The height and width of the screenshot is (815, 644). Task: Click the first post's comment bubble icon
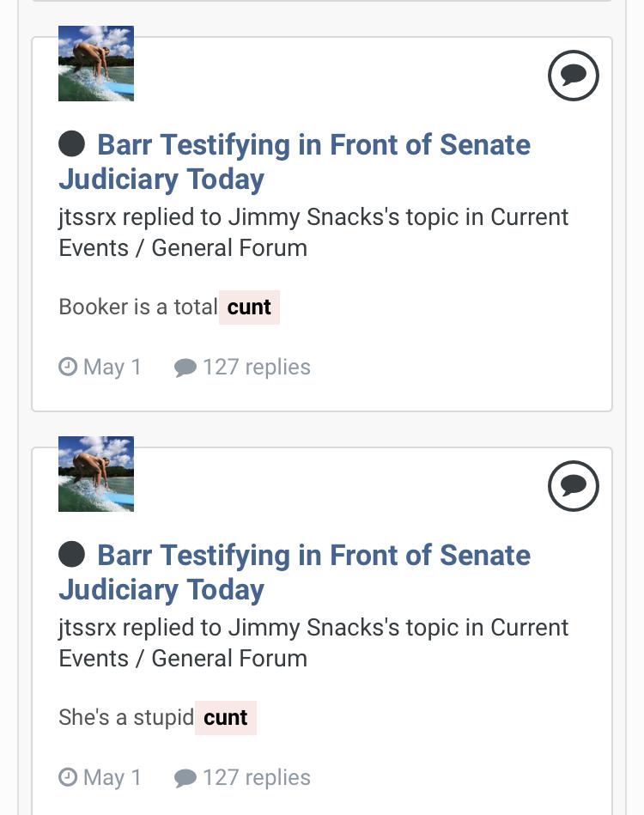(574, 76)
